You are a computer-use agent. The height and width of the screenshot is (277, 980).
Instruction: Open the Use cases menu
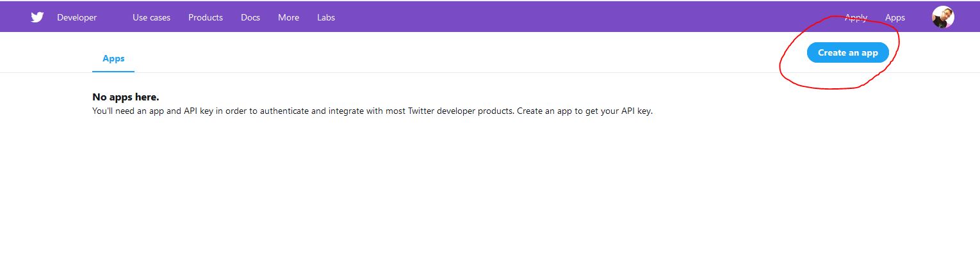(151, 17)
